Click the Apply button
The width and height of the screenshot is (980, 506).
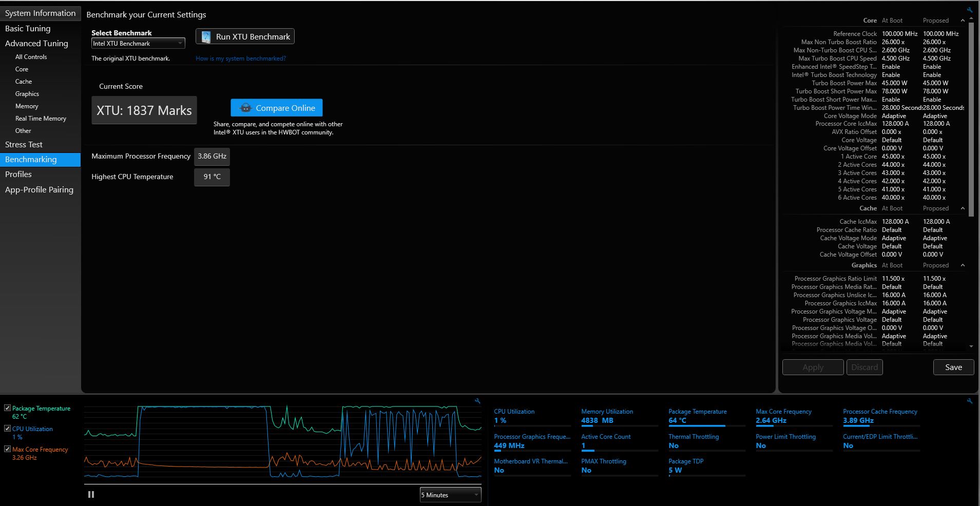pyautogui.click(x=813, y=367)
